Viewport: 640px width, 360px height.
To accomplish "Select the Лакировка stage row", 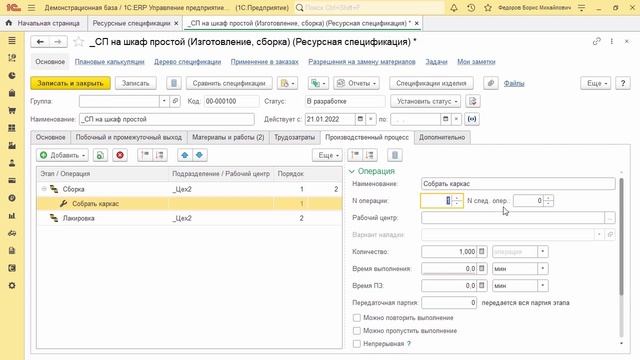I will [189, 218].
